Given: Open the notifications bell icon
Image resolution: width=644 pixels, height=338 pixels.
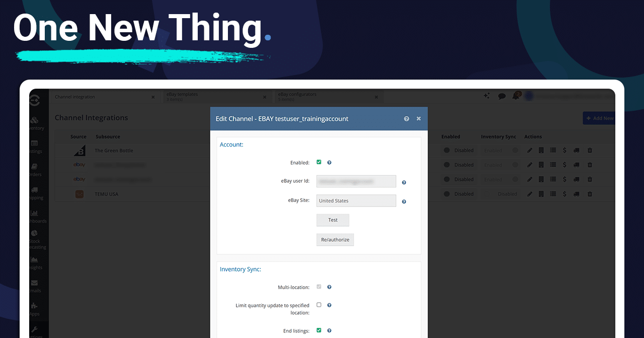Looking at the screenshot, I should (x=516, y=96).
